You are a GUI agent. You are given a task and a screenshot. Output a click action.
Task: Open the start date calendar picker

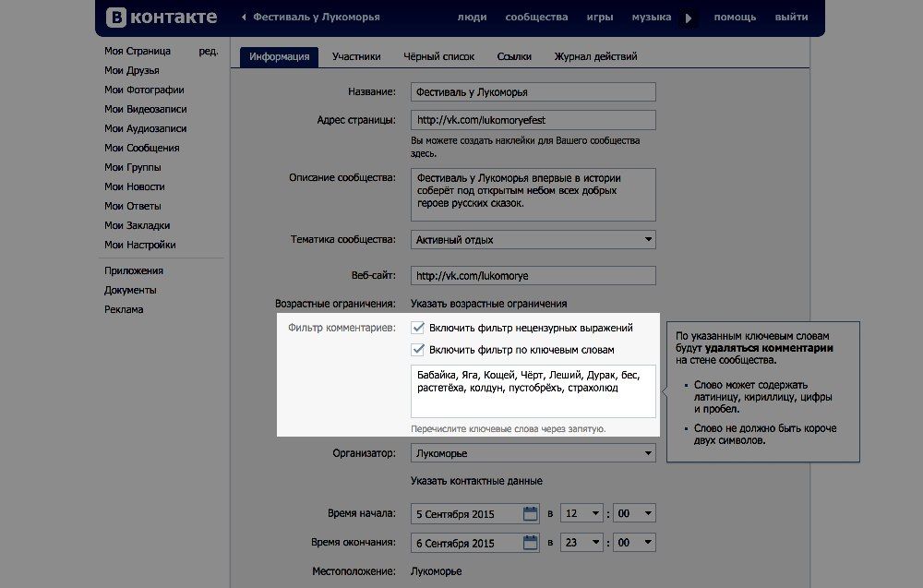pos(530,513)
